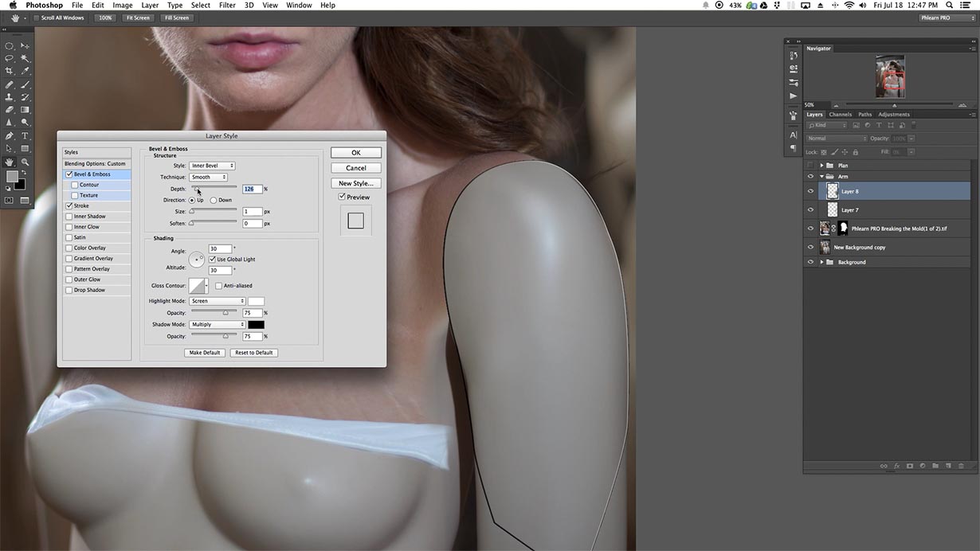Select the Healing Brush tool

10,84
